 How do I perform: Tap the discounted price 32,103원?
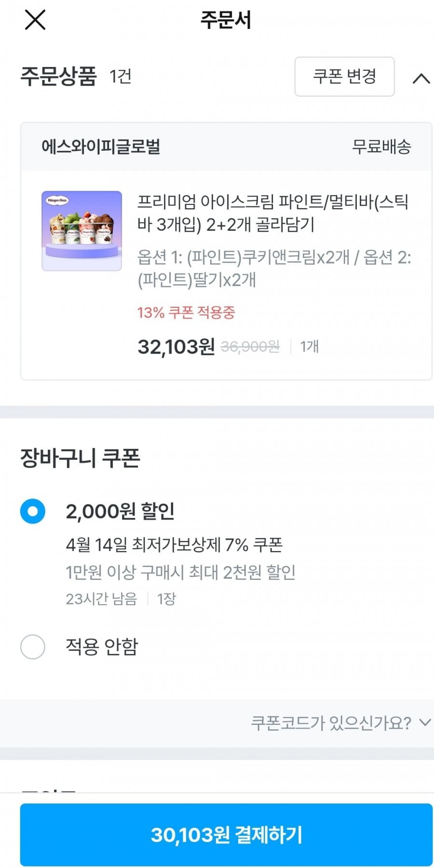click(x=176, y=346)
